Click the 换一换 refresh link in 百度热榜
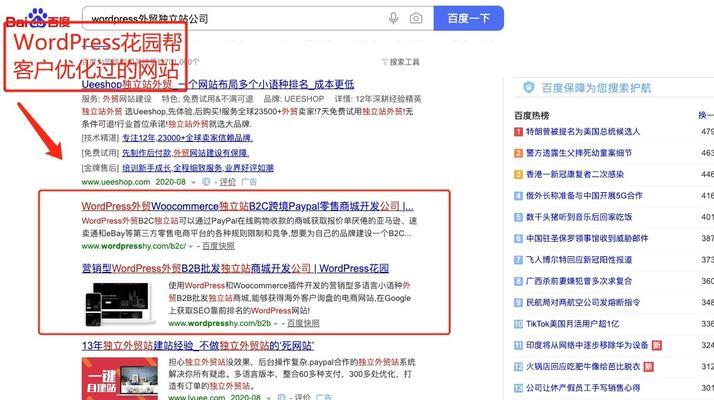The width and height of the screenshot is (714, 400). pyautogui.click(x=706, y=115)
